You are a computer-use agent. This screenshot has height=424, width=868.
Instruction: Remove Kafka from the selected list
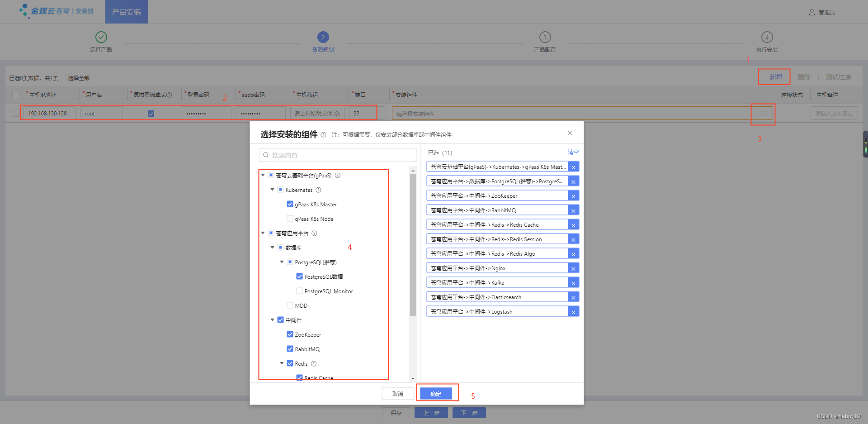(x=573, y=283)
